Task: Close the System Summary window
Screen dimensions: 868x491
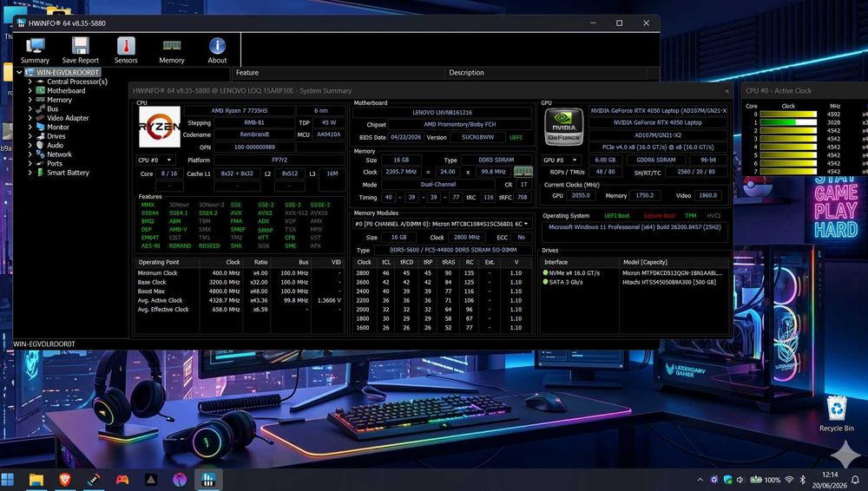Action: pos(727,91)
